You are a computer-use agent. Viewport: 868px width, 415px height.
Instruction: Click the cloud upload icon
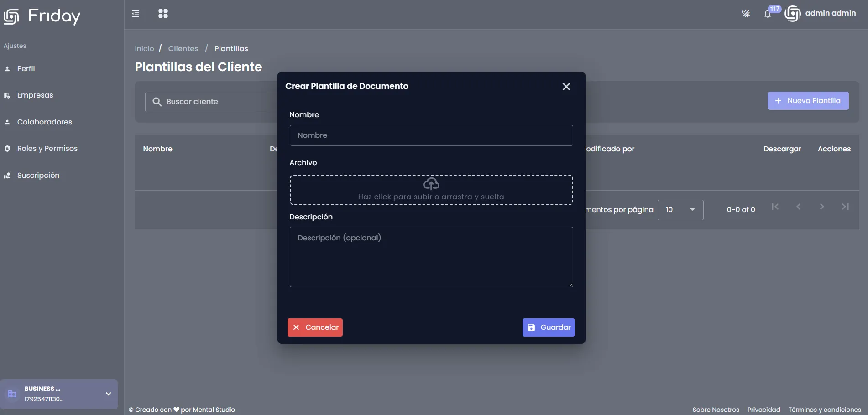[431, 184]
